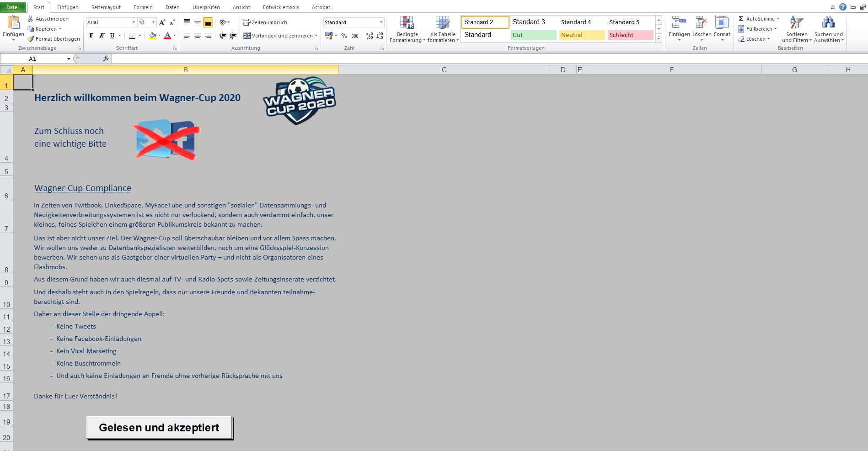Click the AutoSumme sigma icon
Screen dimensions: 868x451
click(x=741, y=19)
